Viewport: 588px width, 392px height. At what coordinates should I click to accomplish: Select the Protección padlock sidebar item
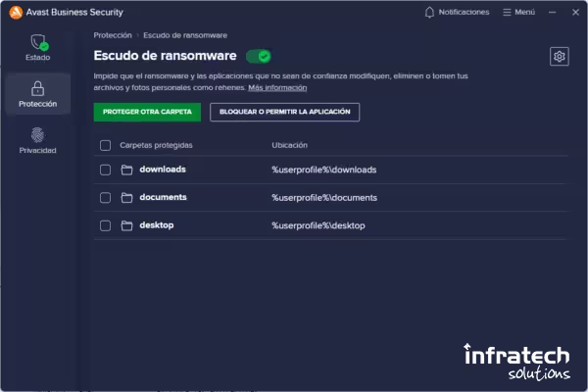click(x=38, y=94)
